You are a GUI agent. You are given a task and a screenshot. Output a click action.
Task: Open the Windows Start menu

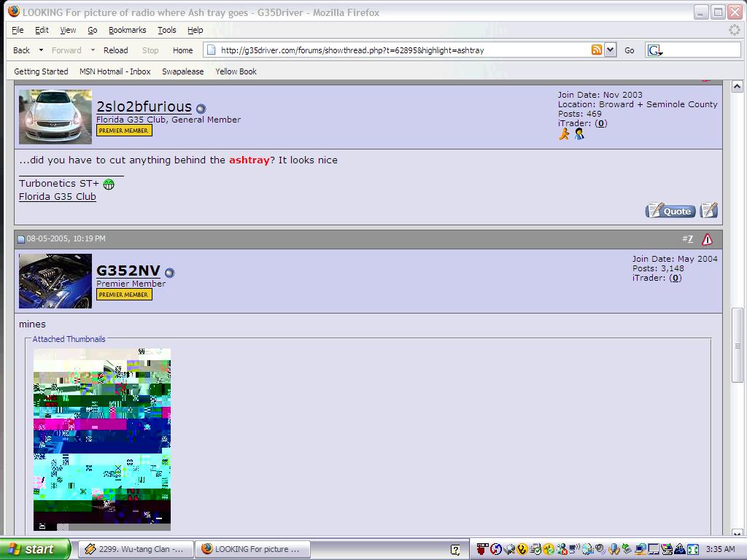[35, 549]
